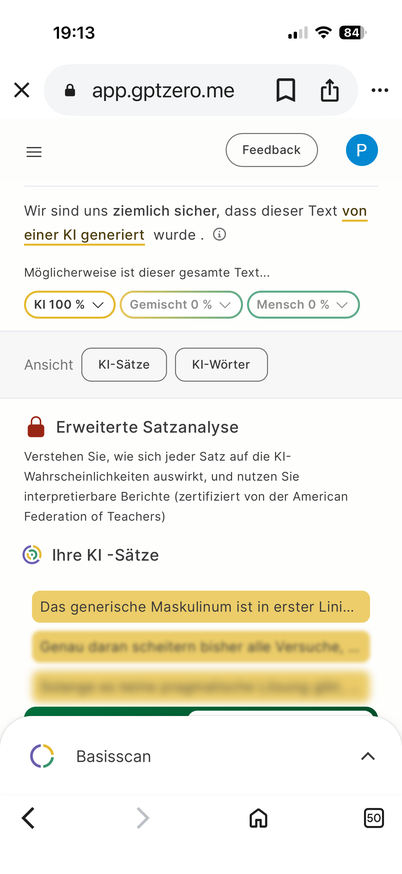
Task: Select the 'Das generische Maskulinum' sentence
Action: [x=201, y=607]
